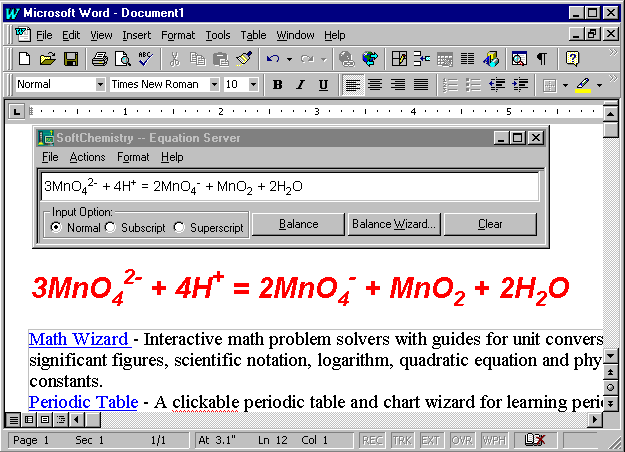Click into the equation input field
The image size is (625, 452).
tap(290, 186)
